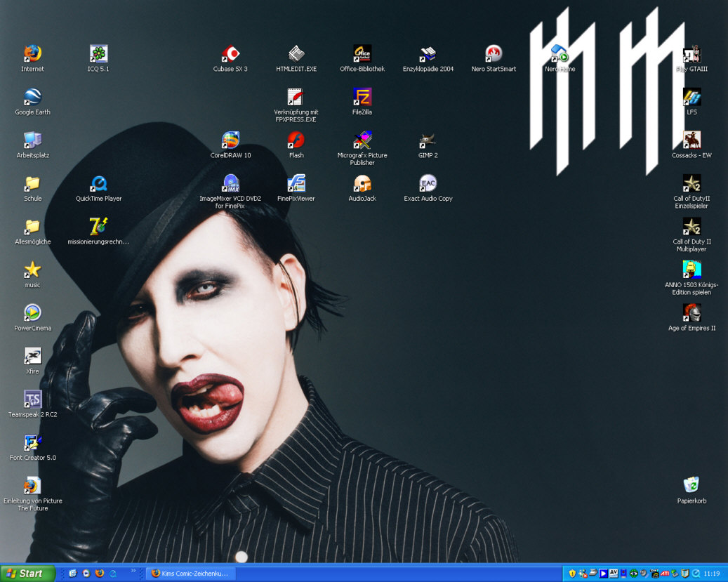Launch GIMP 2 from the desktop
728x582 pixels.
coord(428,140)
